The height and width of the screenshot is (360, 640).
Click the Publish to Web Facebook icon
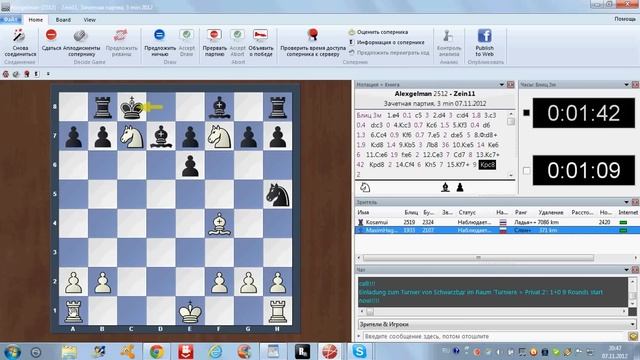pos(484,36)
